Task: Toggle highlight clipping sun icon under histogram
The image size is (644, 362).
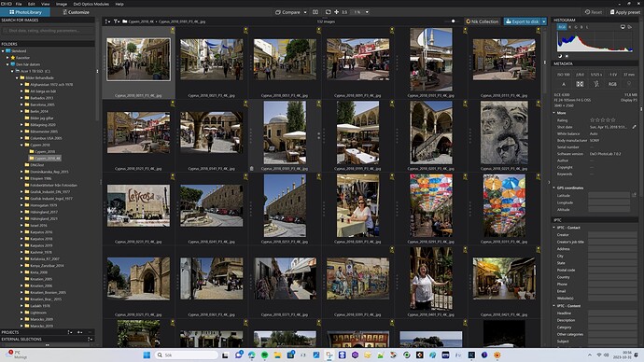Action: 567,56
